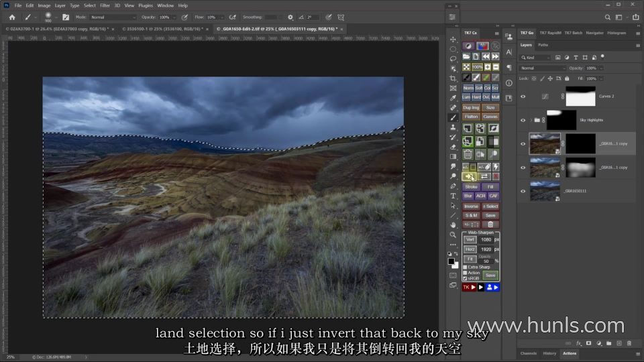Select the Curves 2 layer mask thumbnail
Viewport: 644px width, 362px height.
pyautogui.click(x=580, y=97)
